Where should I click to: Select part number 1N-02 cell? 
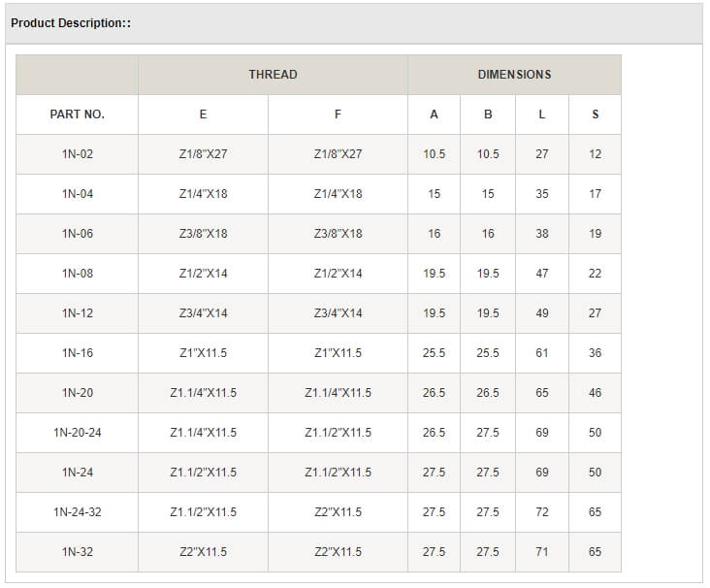77,154
